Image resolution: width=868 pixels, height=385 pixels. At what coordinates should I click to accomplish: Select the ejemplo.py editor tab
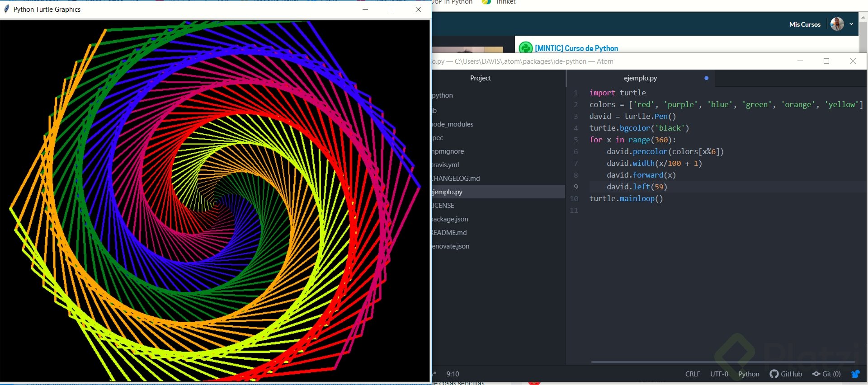640,78
